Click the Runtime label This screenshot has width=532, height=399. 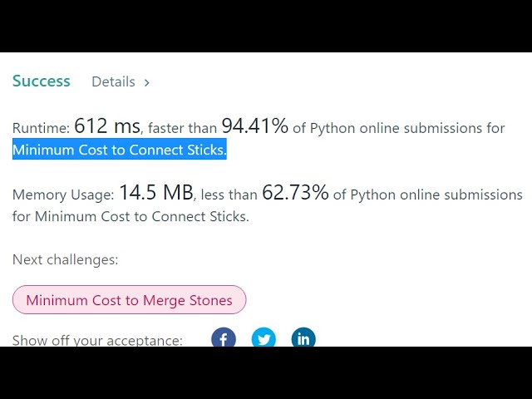41,128
